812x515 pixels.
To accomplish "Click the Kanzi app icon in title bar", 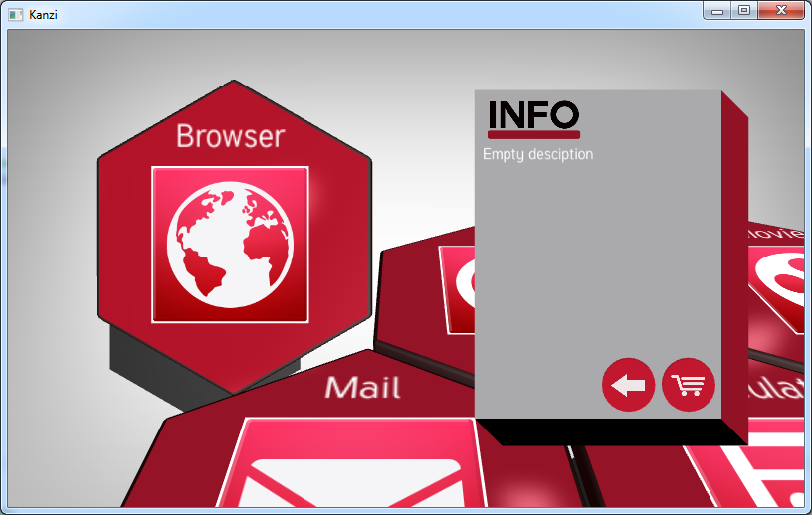I will click(15, 14).
